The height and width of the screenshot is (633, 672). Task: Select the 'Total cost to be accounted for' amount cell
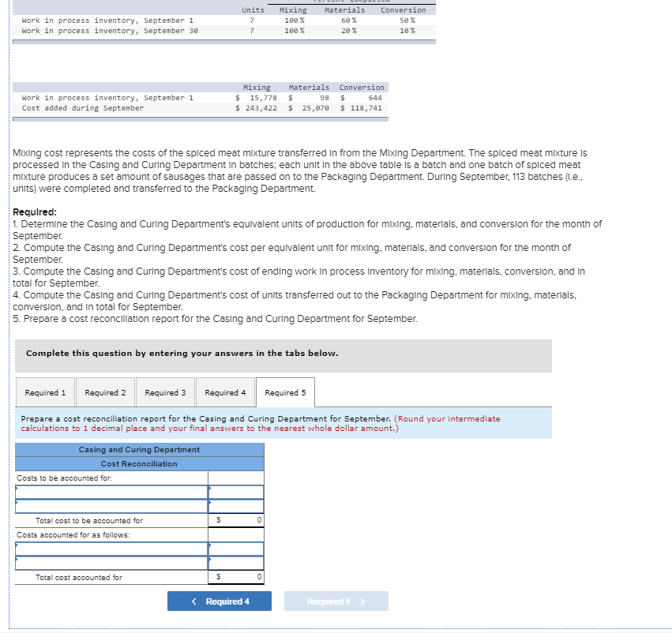235,521
